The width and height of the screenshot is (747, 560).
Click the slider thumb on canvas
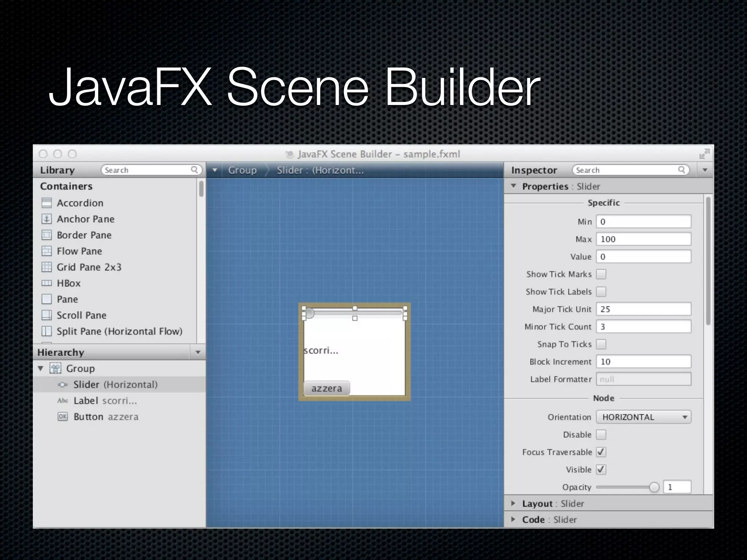[309, 313]
